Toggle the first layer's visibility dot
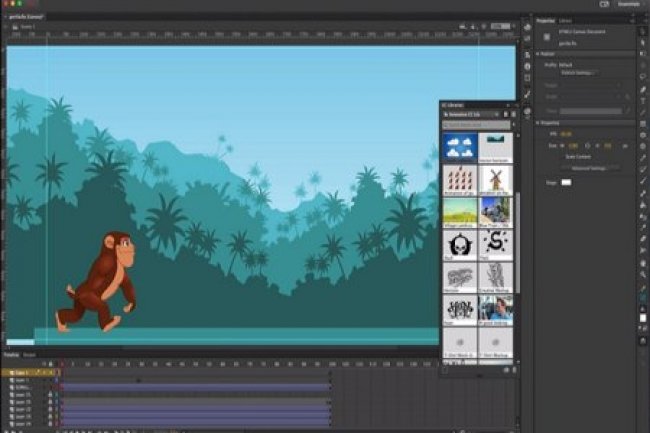The image size is (650, 433). pos(44,373)
